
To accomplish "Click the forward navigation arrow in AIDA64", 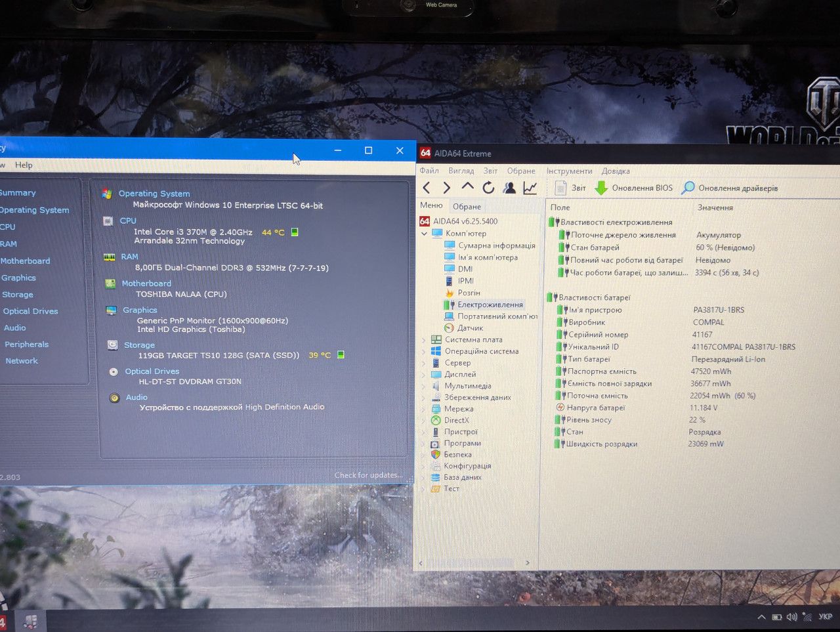I will coord(447,188).
